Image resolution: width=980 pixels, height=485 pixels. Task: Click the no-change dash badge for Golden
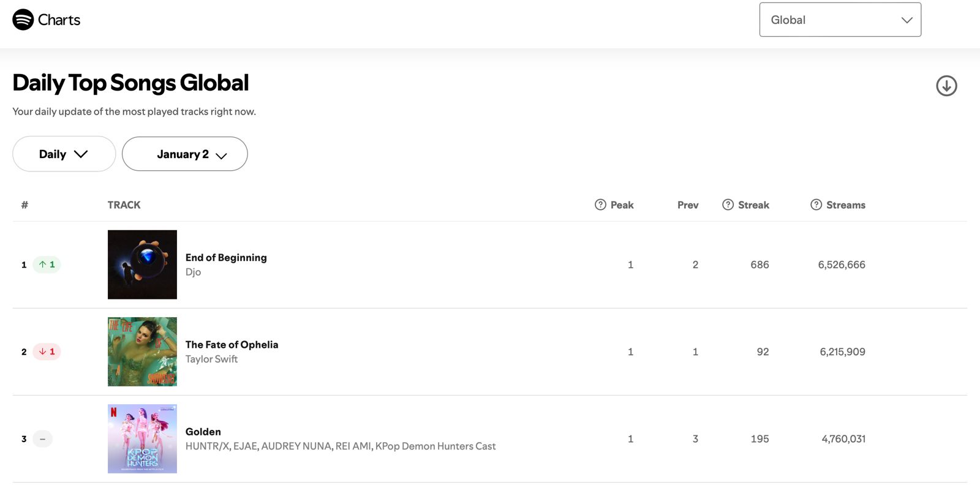42,439
